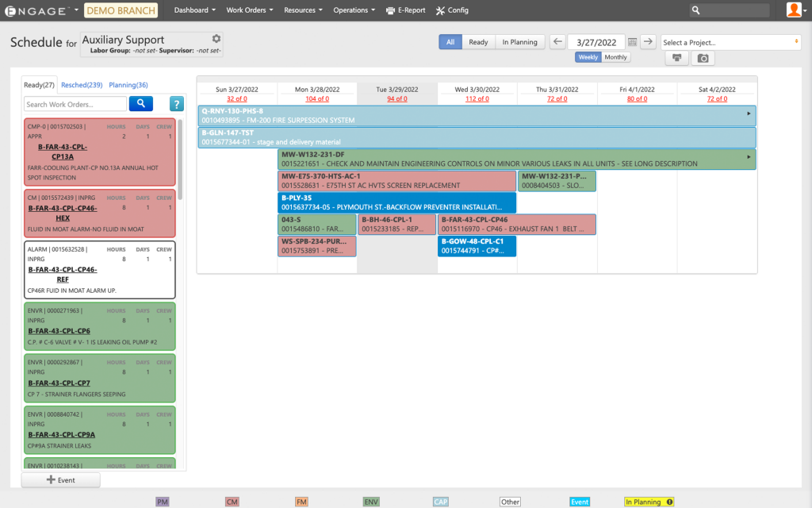812x508 pixels.
Task: Click the CM color legend swatch
Action: tap(232, 502)
